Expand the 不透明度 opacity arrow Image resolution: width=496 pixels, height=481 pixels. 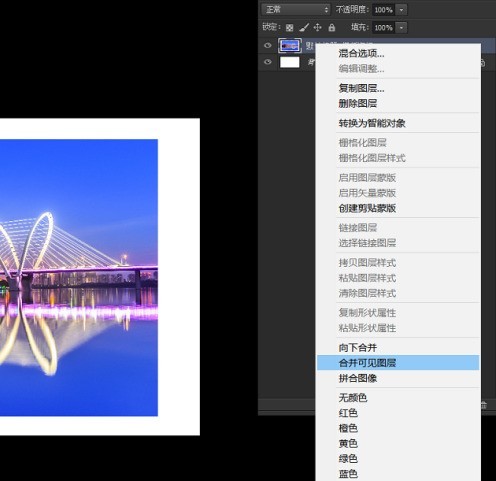[x=401, y=10]
